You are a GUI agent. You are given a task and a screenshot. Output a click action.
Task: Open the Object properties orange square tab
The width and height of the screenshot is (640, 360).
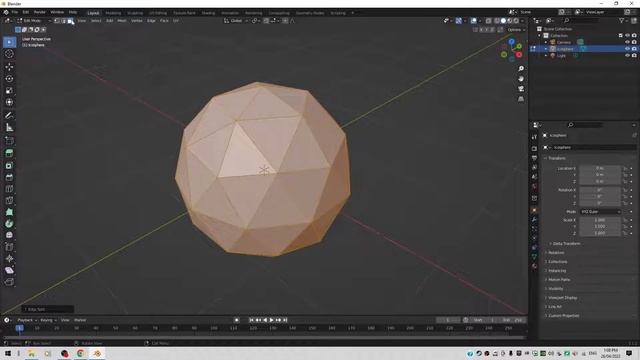pyautogui.click(x=534, y=210)
